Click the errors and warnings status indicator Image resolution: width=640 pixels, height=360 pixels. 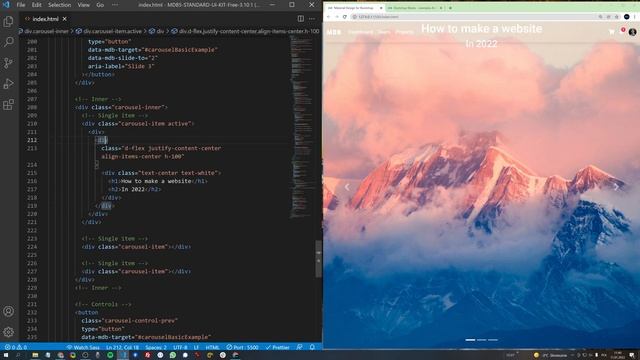click(x=16, y=347)
